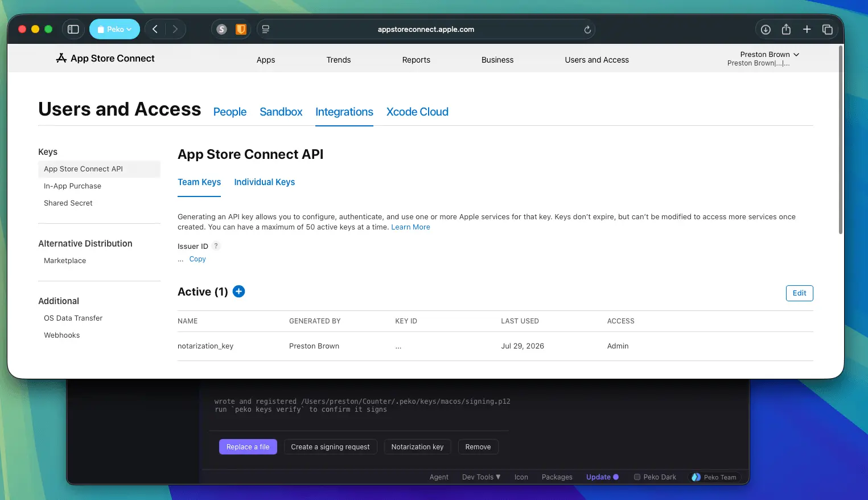Screen dimensions: 868x500
Task: Go forward with the Safari forward arrow
Action: 175,29
